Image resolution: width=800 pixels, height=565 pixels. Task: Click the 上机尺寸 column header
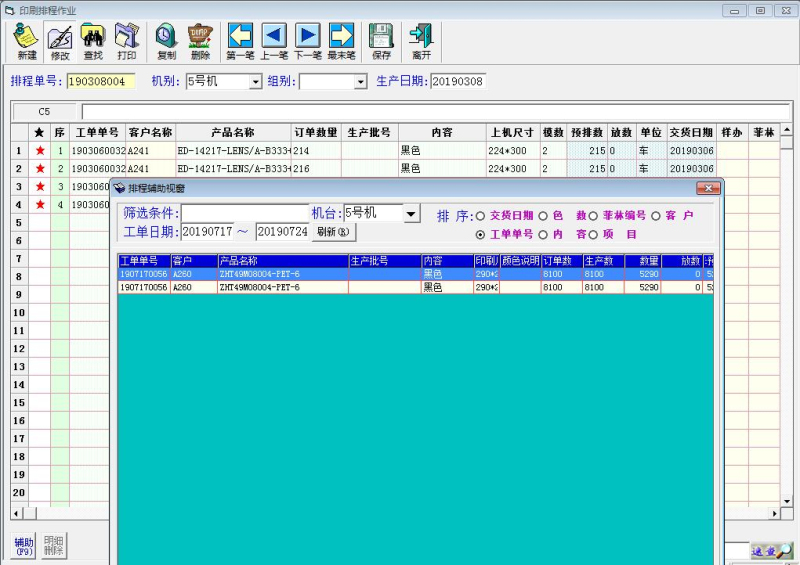(512, 133)
